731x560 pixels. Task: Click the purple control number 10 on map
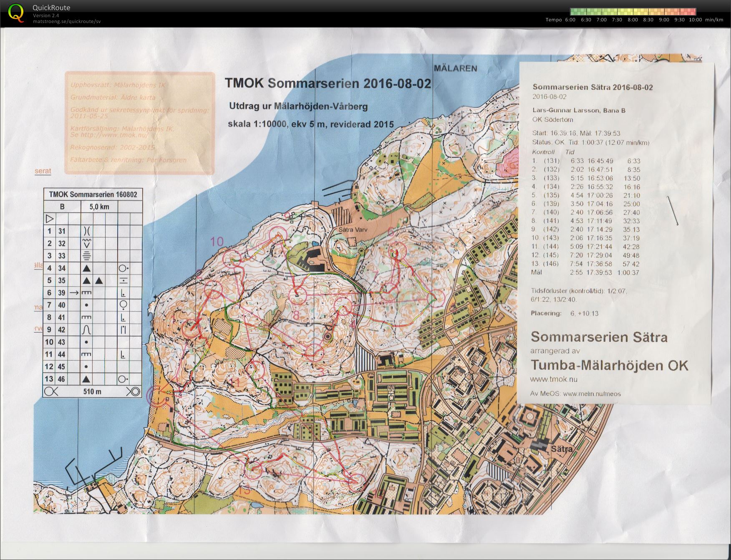click(x=217, y=242)
